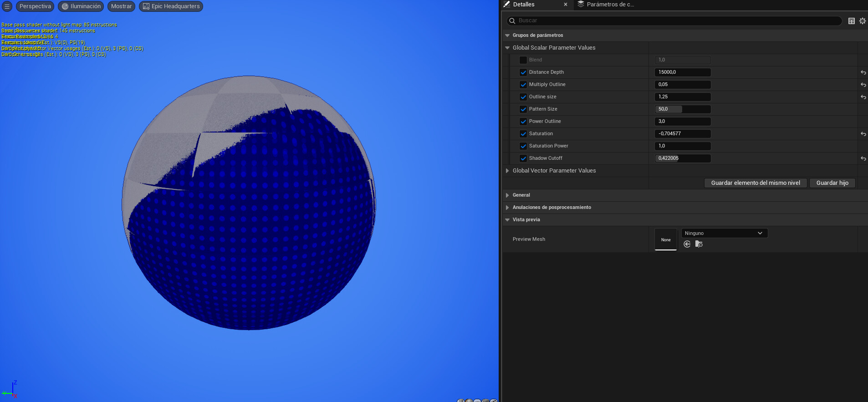Open the Iluminación view mode menu
This screenshot has width=868, height=402.
coord(81,6)
